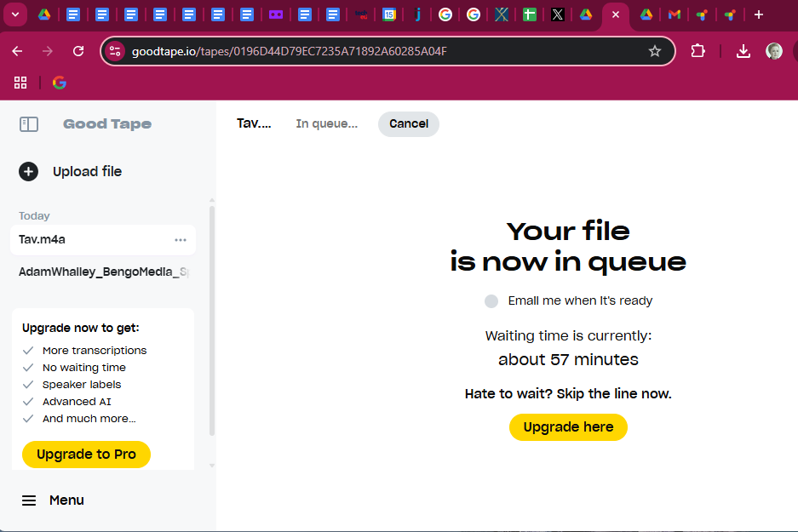Reload the current page

pos(78,51)
